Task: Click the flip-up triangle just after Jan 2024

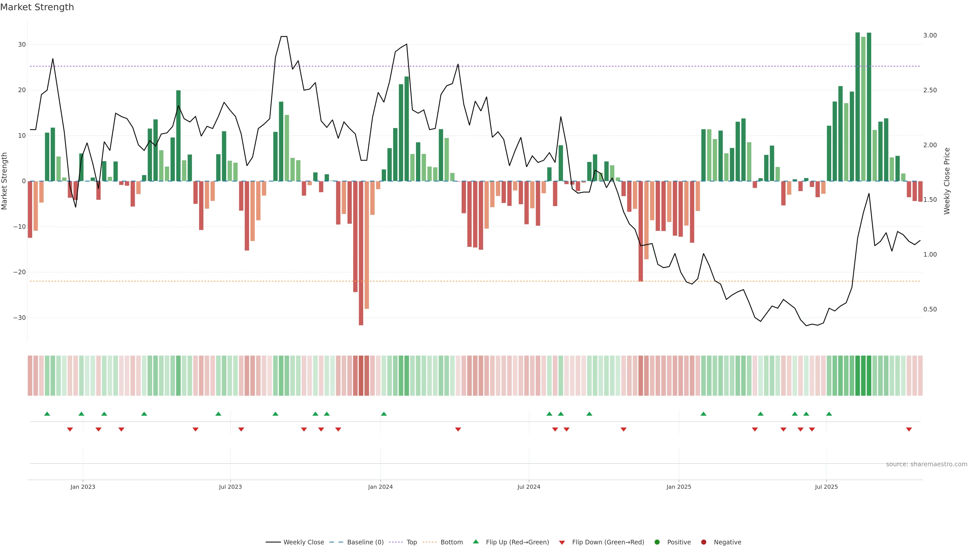Action: pyautogui.click(x=384, y=414)
